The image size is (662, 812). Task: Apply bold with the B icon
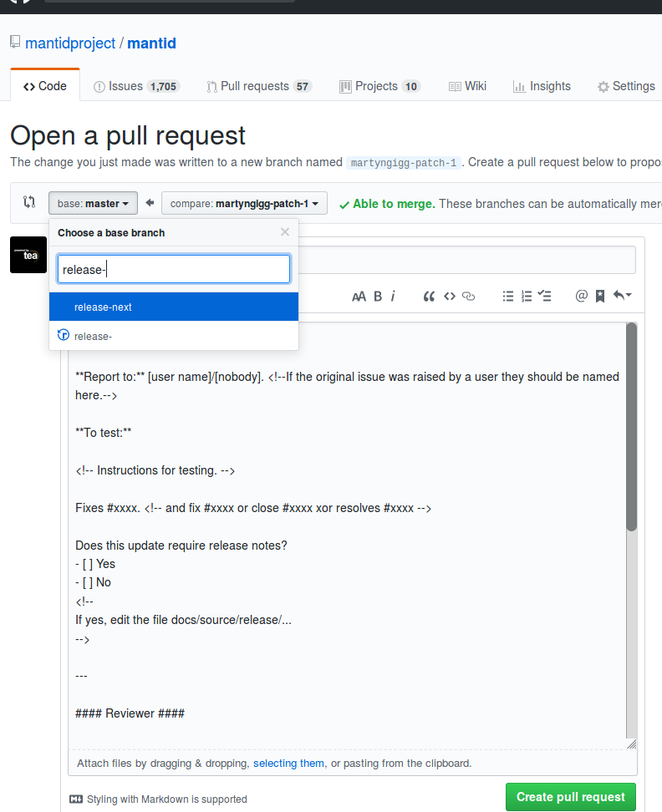(x=378, y=297)
